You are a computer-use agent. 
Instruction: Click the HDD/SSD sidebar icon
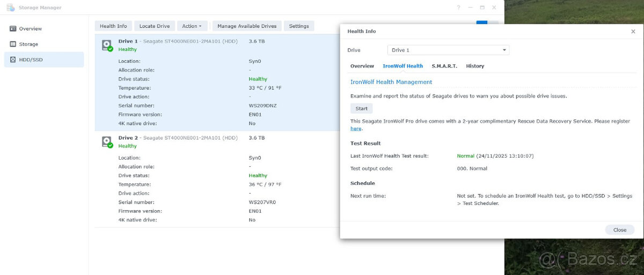click(x=13, y=60)
